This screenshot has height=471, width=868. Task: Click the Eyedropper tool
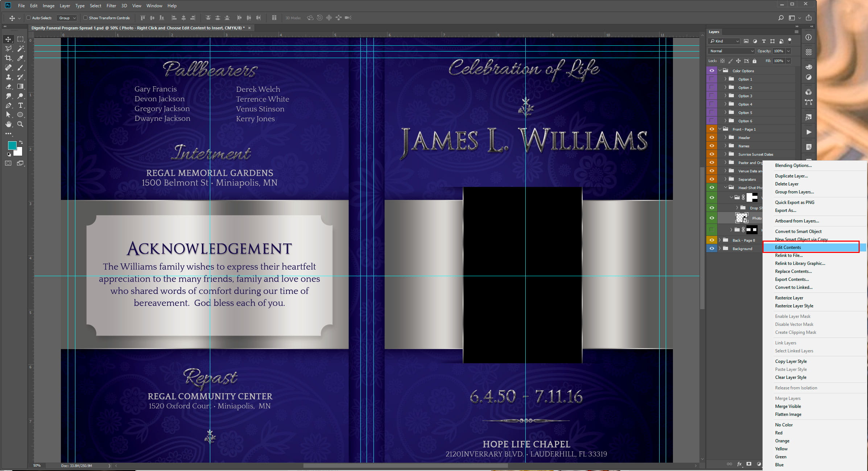(x=21, y=58)
